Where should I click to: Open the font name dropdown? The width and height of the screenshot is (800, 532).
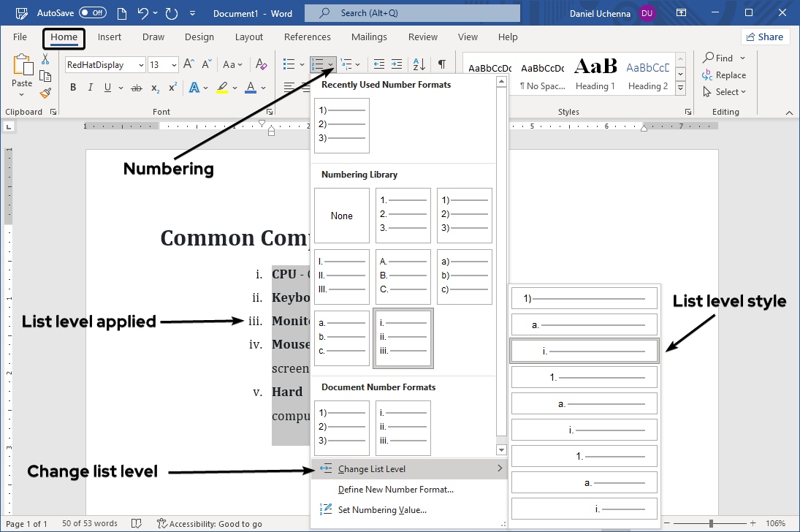(140, 65)
